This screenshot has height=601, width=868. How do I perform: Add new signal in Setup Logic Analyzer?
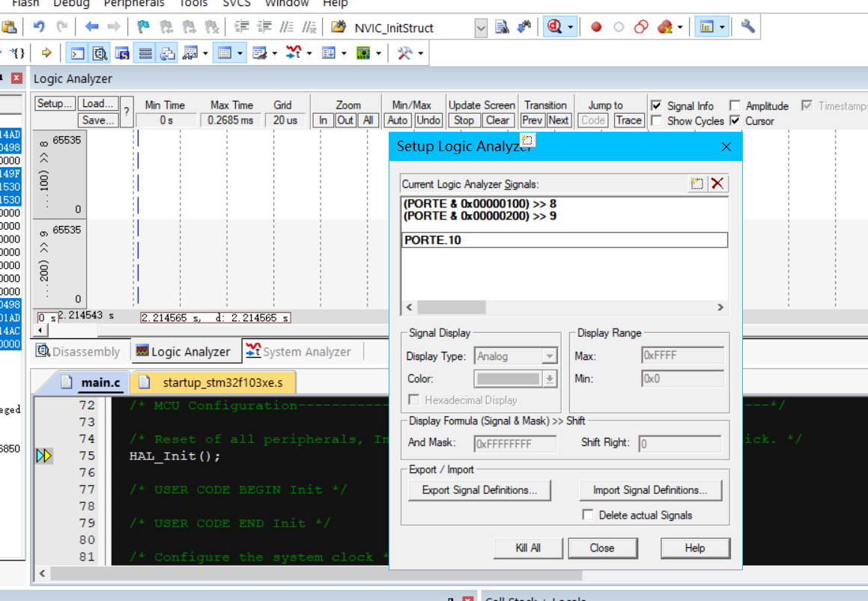(x=696, y=183)
